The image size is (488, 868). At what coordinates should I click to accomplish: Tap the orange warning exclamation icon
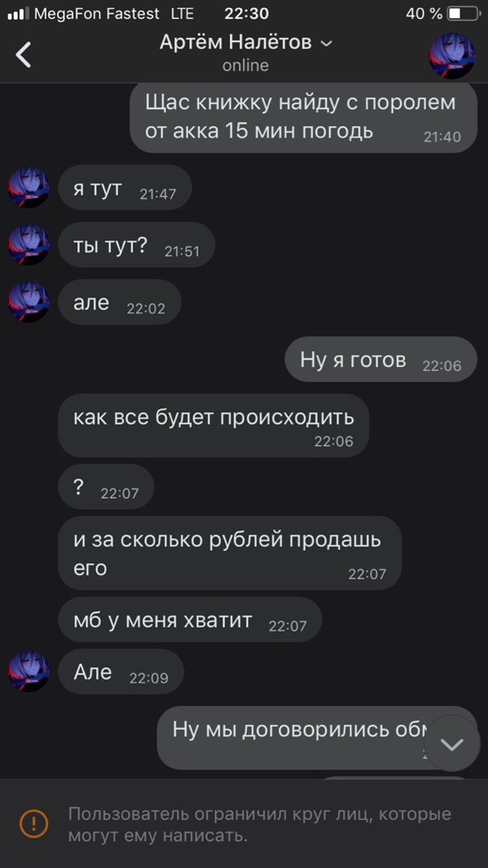tap(35, 823)
